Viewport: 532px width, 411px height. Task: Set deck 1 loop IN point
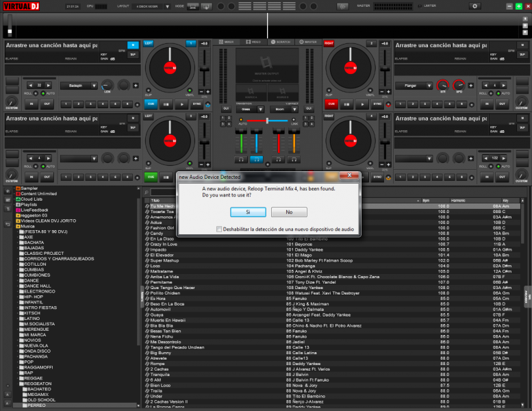pyautogui.click(x=31, y=104)
